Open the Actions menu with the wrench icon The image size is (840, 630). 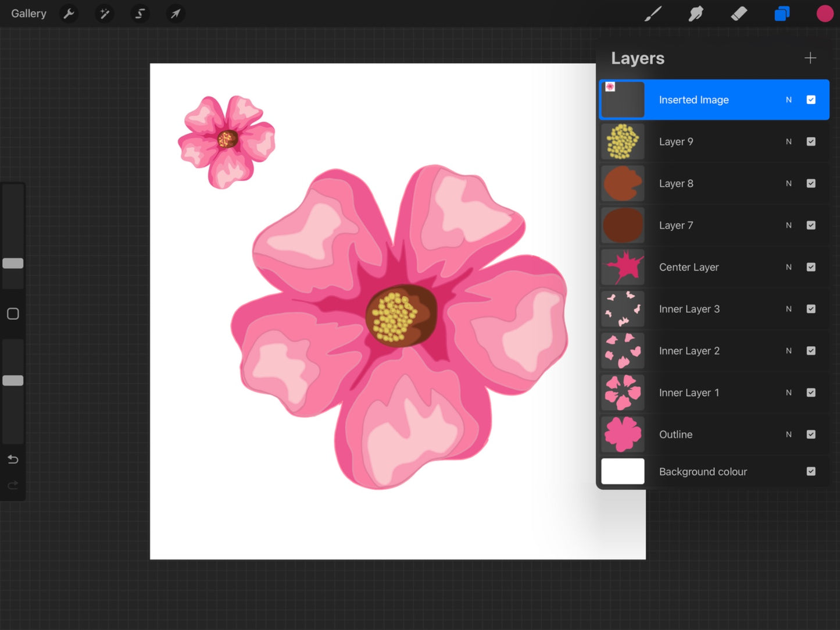pos(69,13)
